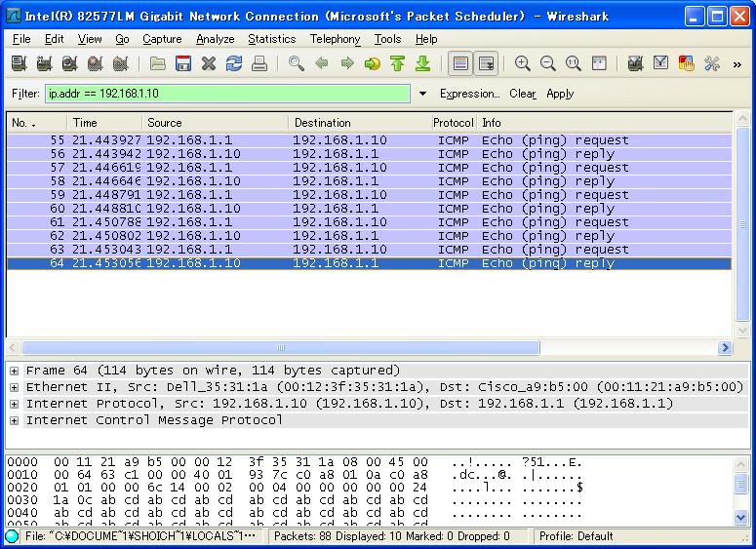Zoom out toolbar icon

(547, 63)
